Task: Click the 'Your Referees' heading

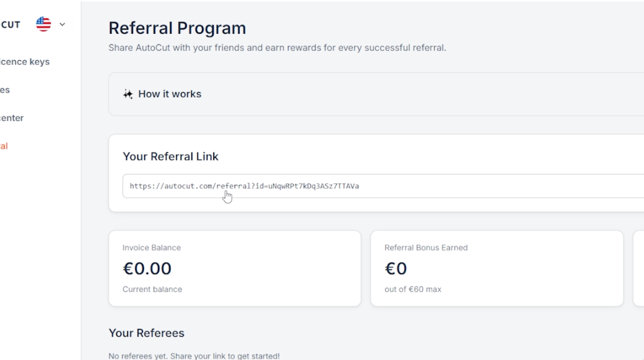Action: tap(147, 333)
